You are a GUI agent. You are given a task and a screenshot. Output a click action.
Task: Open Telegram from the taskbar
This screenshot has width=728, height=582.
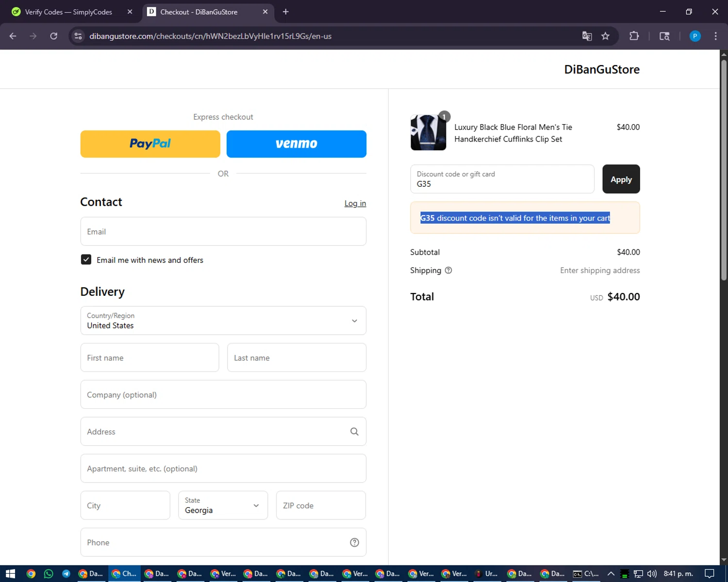point(66,574)
